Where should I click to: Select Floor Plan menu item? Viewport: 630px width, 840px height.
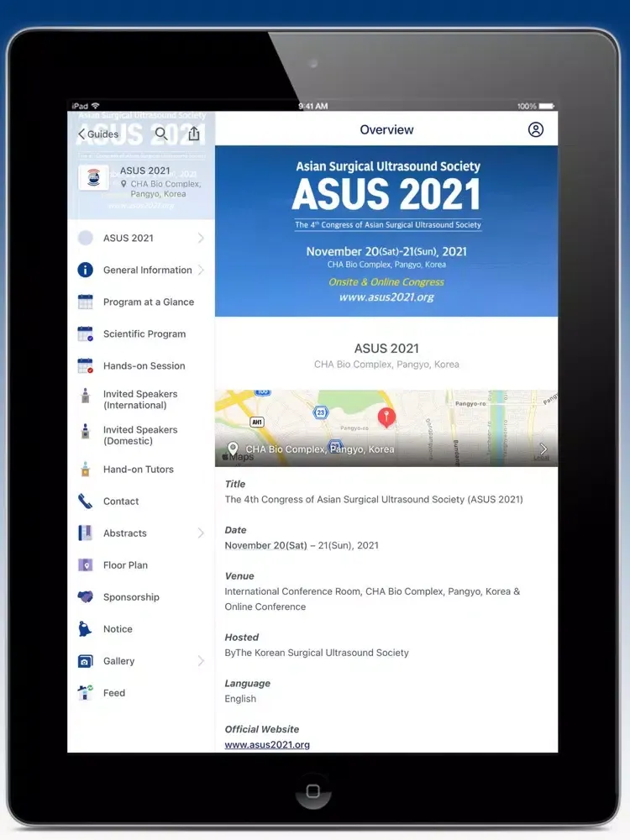(x=141, y=565)
